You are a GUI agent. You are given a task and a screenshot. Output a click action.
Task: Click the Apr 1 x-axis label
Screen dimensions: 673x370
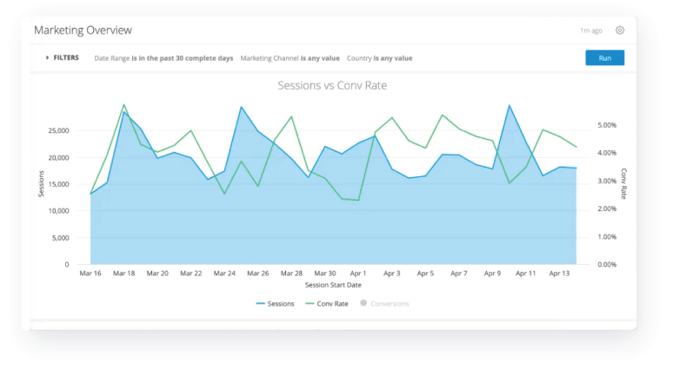[358, 273]
